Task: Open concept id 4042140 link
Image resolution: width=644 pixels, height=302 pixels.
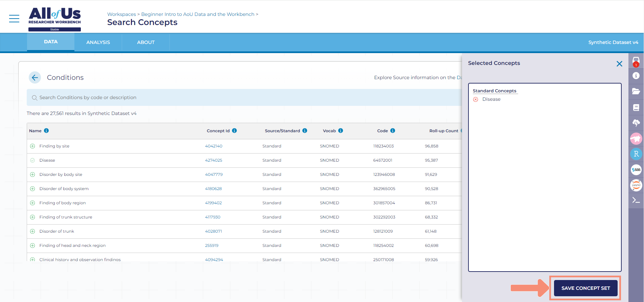Action: click(214, 146)
